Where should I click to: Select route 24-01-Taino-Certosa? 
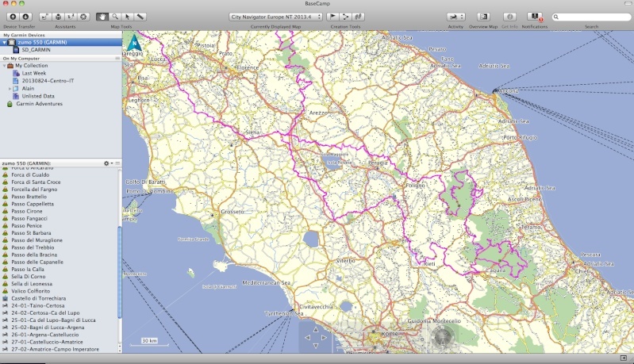pos(38,306)
